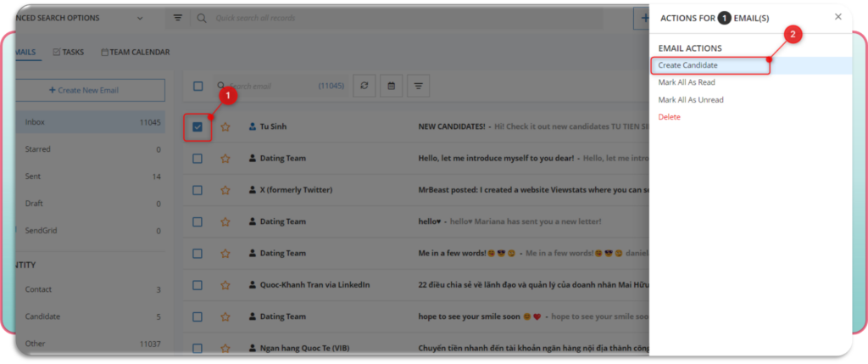Click the refresh emails icon
This screenshot has width=868, height=364.
pyautogui.click(x=364, y=86)
